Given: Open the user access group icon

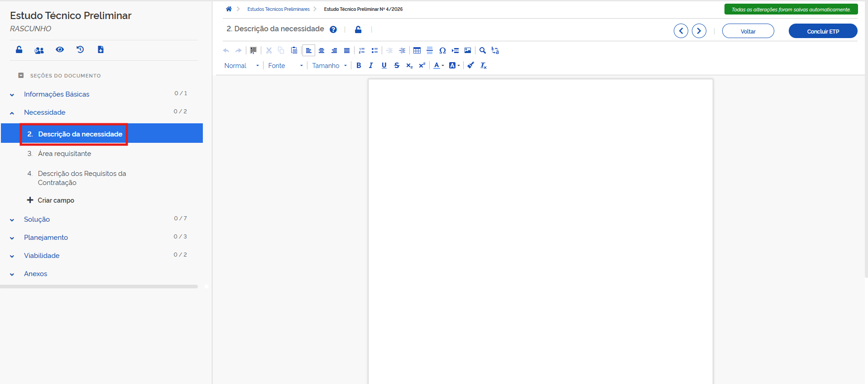Looking at the screenshot, I should tap(39, 50).
